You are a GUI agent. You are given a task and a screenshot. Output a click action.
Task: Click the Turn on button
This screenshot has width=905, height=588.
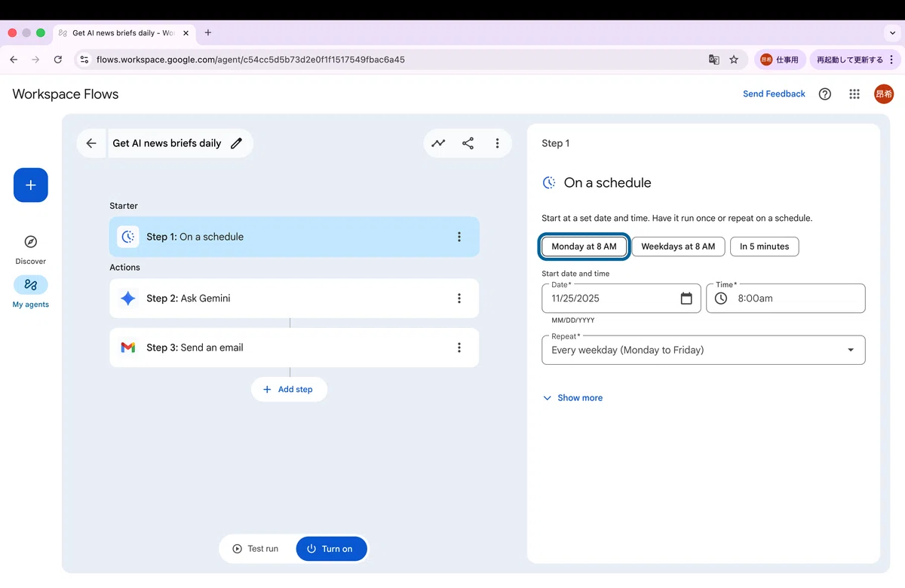point(331,549)
